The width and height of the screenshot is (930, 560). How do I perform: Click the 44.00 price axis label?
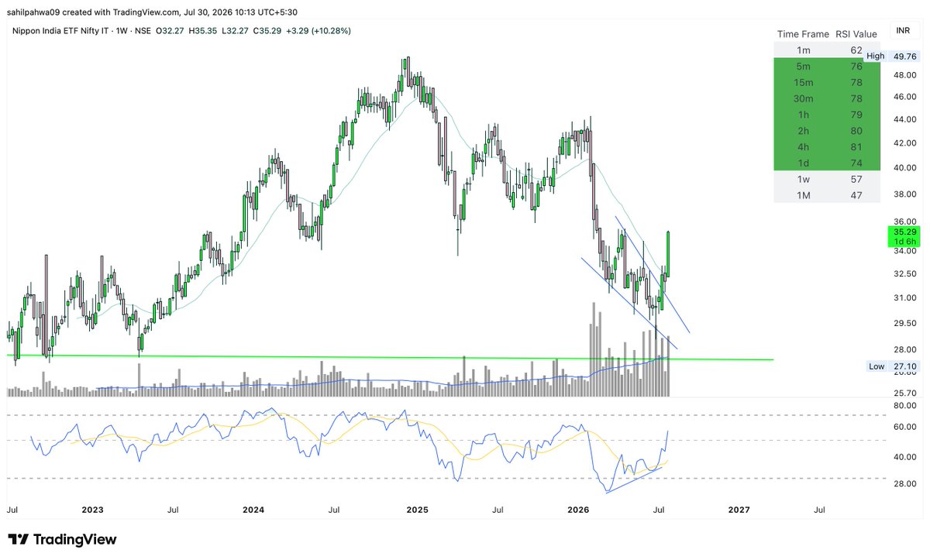(905, 119)
